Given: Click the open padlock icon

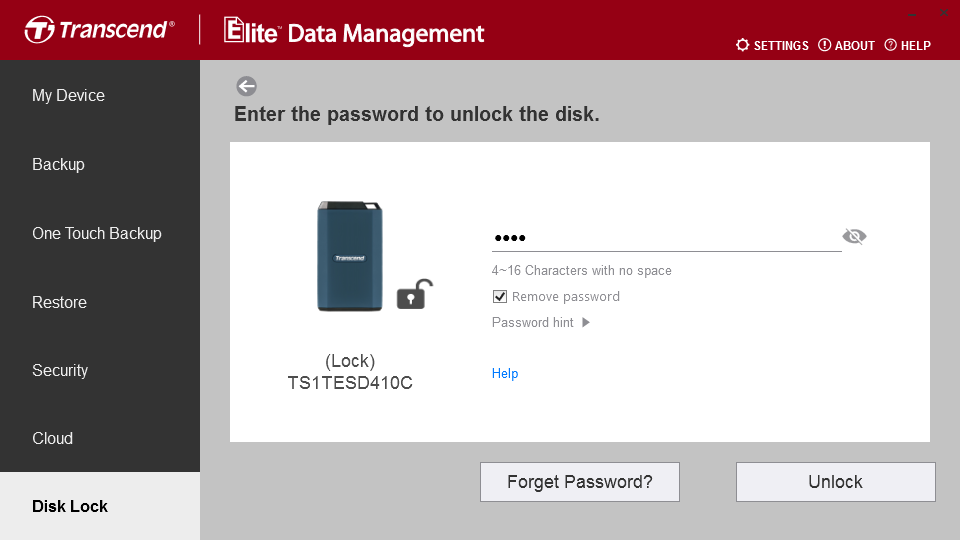Looking at the screenshot, I should [414, 294].
